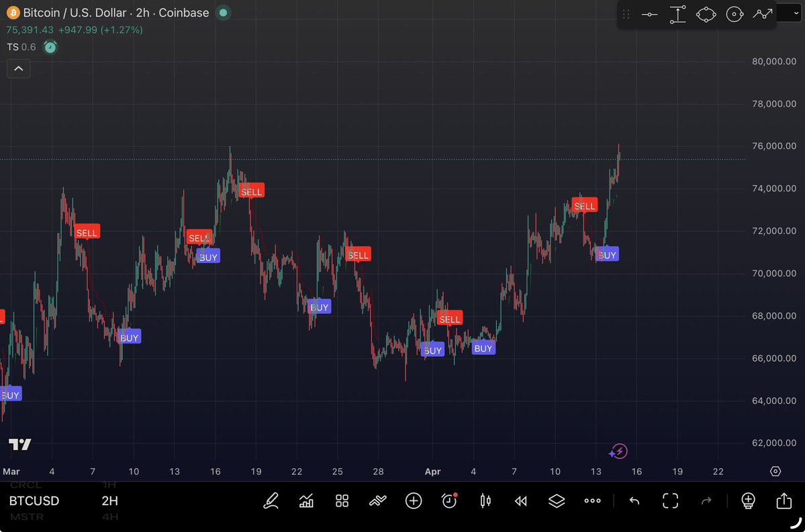Open the indicators chart icon

pos(307,500)
